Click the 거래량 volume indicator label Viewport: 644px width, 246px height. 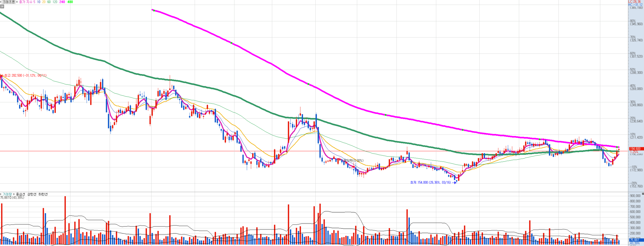(x=7, y=194)
